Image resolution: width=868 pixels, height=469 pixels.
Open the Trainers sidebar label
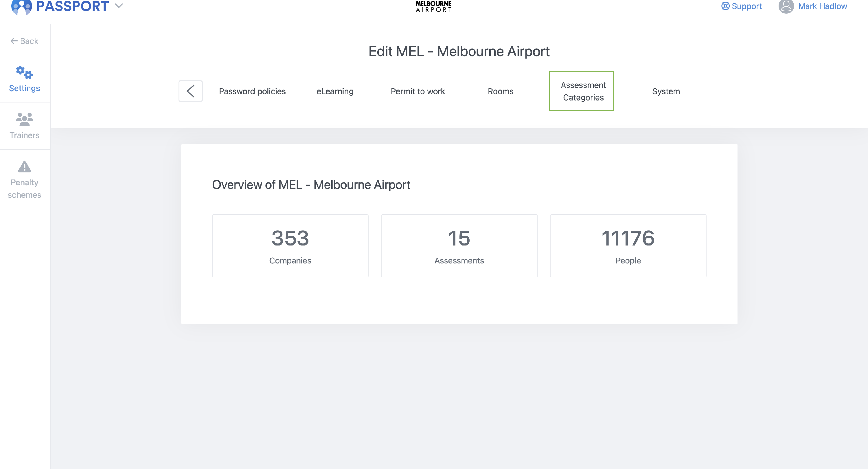pyautogui.click(x=24, y=135)
